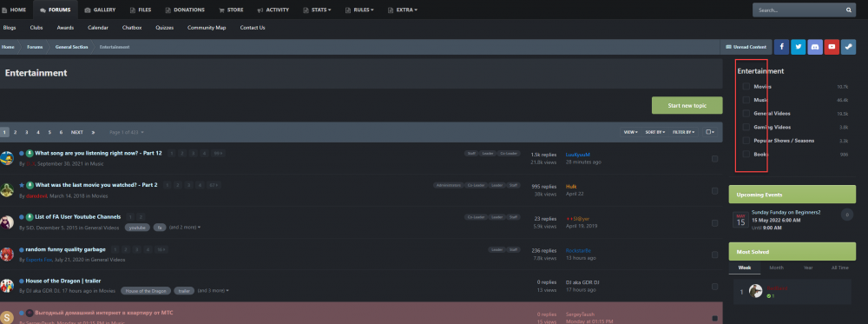Click the event comment count bubble

847,215
